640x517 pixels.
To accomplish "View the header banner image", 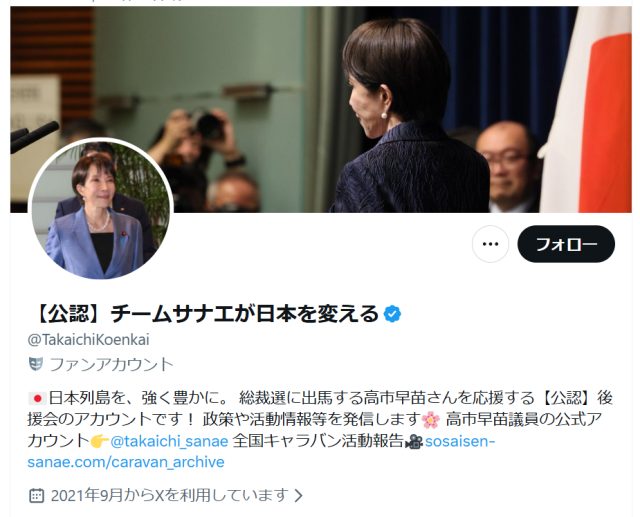I will tap(321, 109).
